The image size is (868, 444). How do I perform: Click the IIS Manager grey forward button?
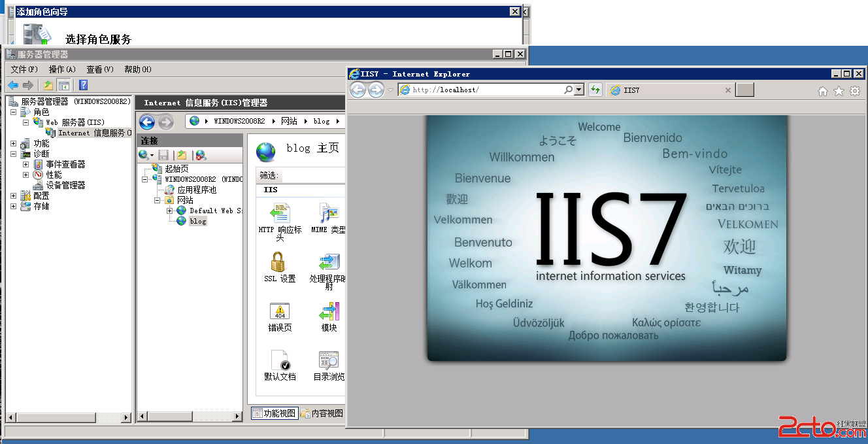click(166, 122)
